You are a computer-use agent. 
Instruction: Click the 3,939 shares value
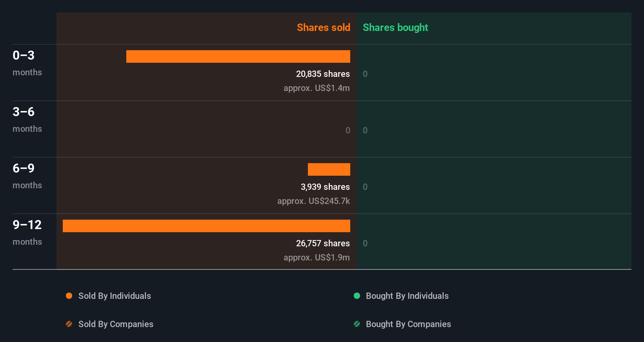click(325, 187)
